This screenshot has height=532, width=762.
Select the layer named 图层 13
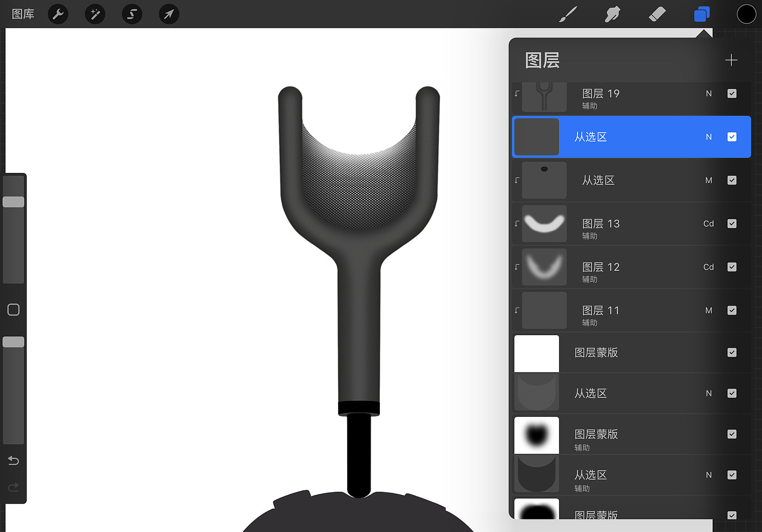click(601, 224)
